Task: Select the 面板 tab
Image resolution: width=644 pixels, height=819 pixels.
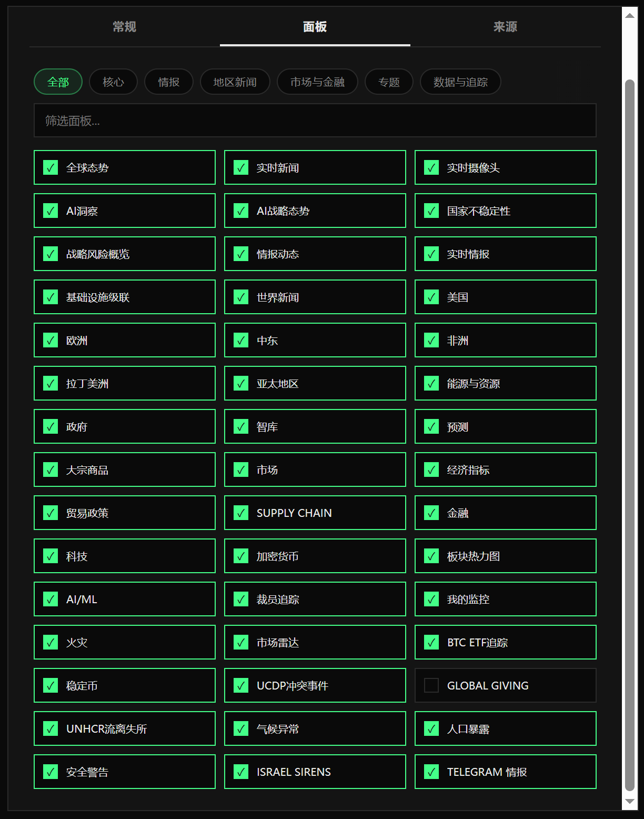Action: tap(315, 27)
